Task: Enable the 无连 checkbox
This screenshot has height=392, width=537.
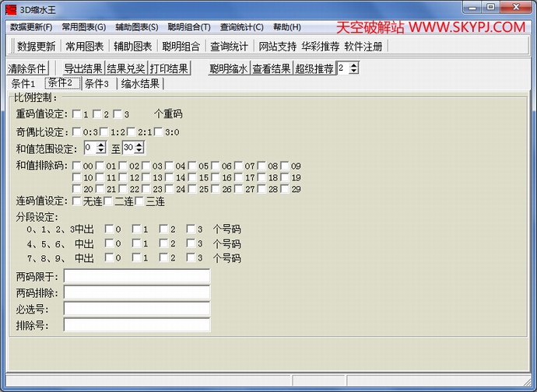Action: tap(77, 201)
